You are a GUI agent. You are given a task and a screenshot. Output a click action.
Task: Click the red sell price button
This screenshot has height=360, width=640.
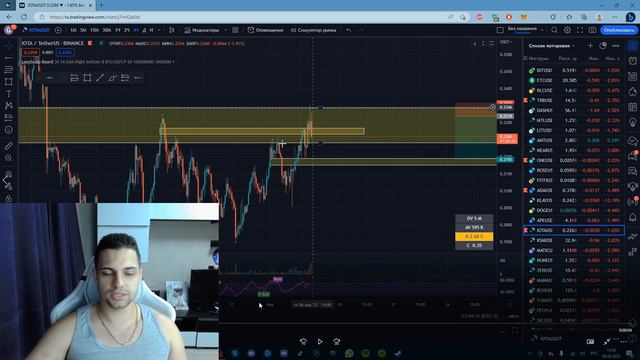tap(31, 52)
